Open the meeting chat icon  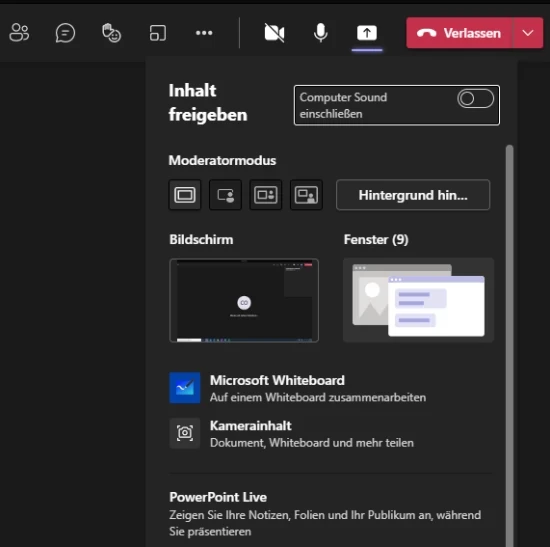pyautogui.click(x=65, y=33)
